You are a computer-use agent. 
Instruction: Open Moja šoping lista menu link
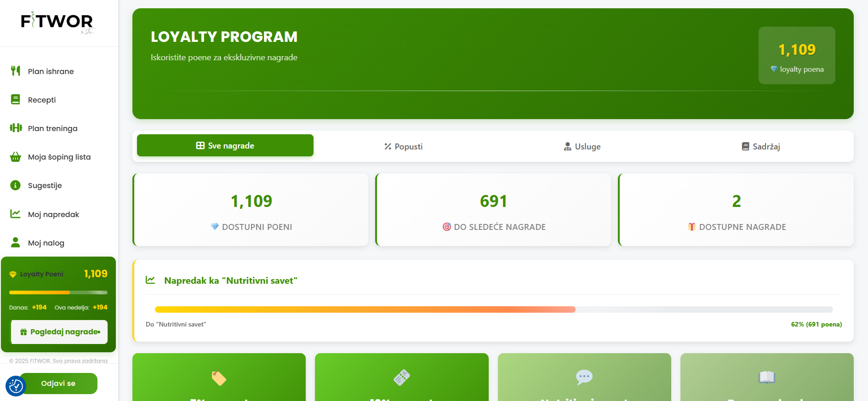[x=59, y=157]
